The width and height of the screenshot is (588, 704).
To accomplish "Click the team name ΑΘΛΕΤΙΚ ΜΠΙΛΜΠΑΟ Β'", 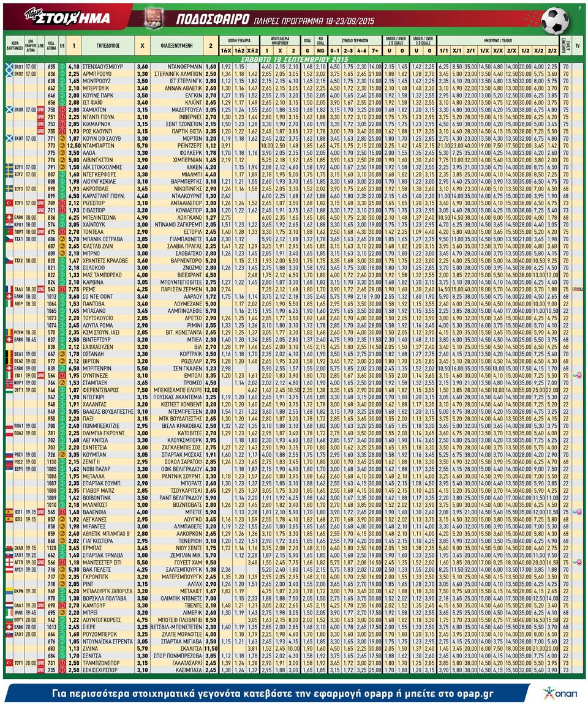I will coord(107,533).
